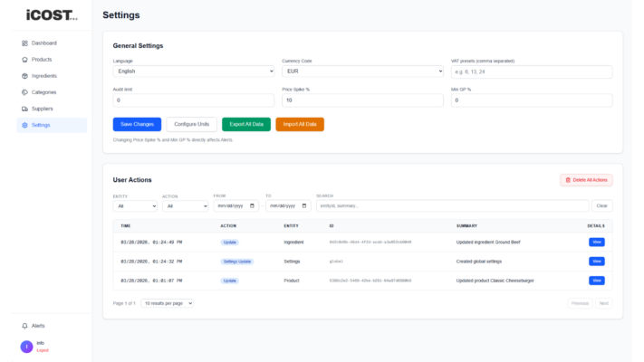Image resolution: width=644 pixels, height=362 pixels.
Task: Open the To date calendar picker icon
Action: pos(304,205)
